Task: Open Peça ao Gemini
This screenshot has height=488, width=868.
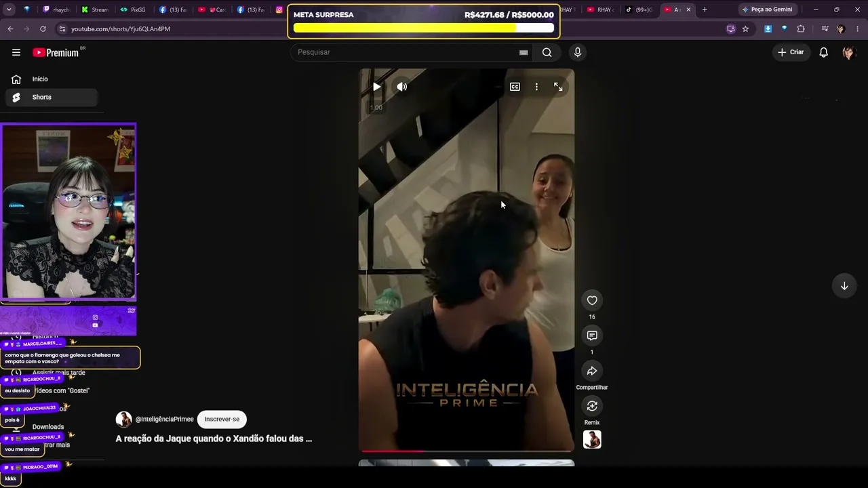Action: (x=767, y=9)
